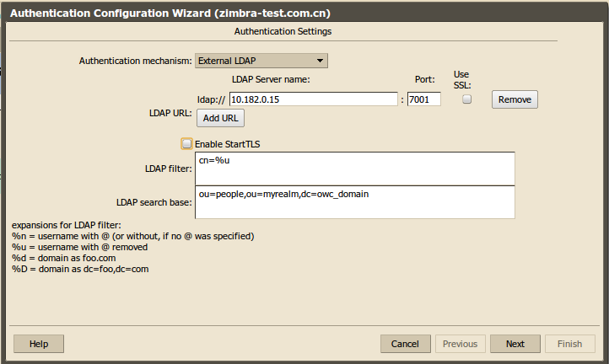Open the Authentication mechanism dropdown
Screen dimensions: 609x364
tap(261, 61)
